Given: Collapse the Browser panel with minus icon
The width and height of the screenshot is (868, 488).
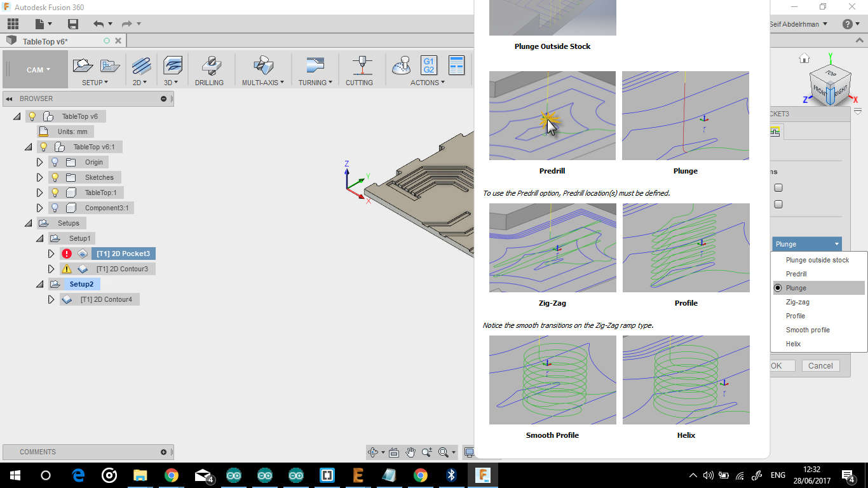Looking at the screenshot, I should (x=163, y=98).
